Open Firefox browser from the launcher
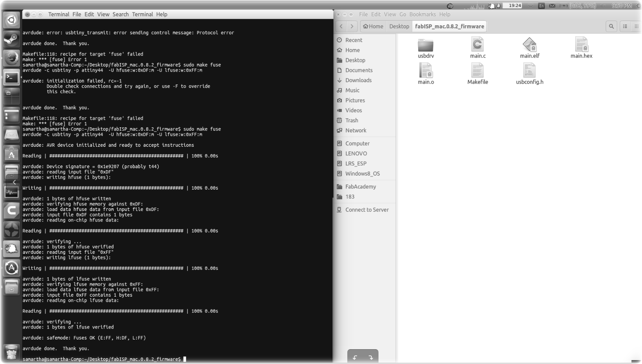This screenshot has width=642, height=364. click(x=11, y=58)
